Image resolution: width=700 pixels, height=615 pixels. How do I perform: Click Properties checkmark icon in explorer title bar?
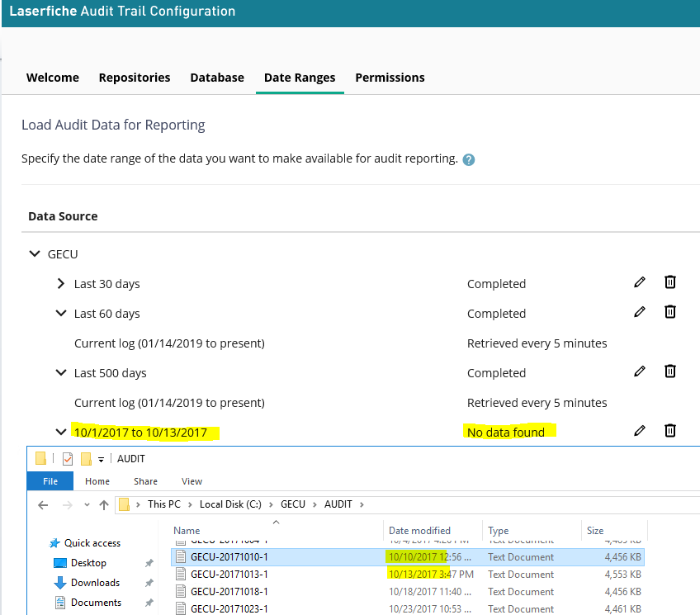coord(68,459)
